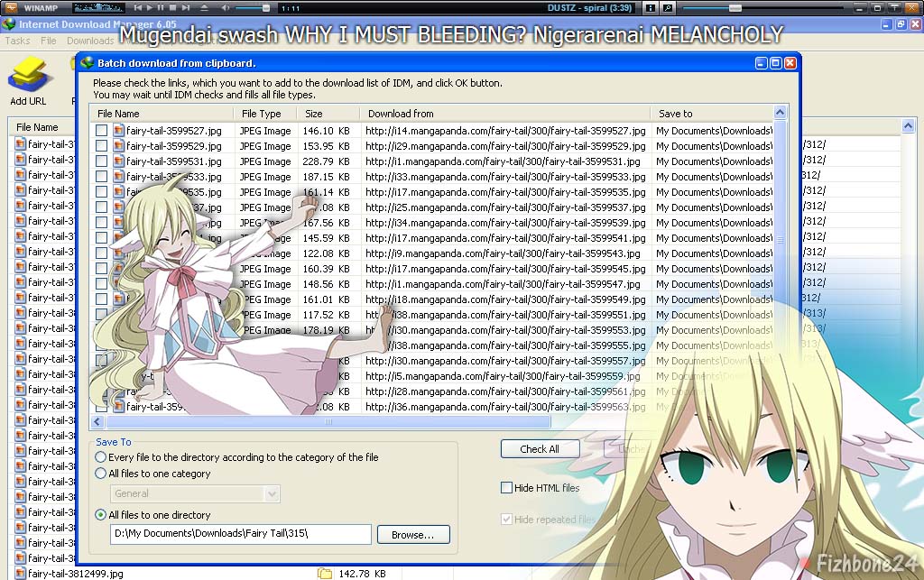Click the dialog horizontal scrollbar thumb
Screen dimensions: 924x580
click(328, 421)
